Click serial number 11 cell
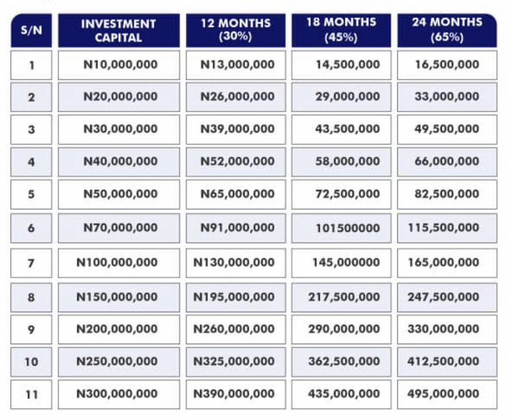This screenshot has width=510, height=420. coord(31,394)
